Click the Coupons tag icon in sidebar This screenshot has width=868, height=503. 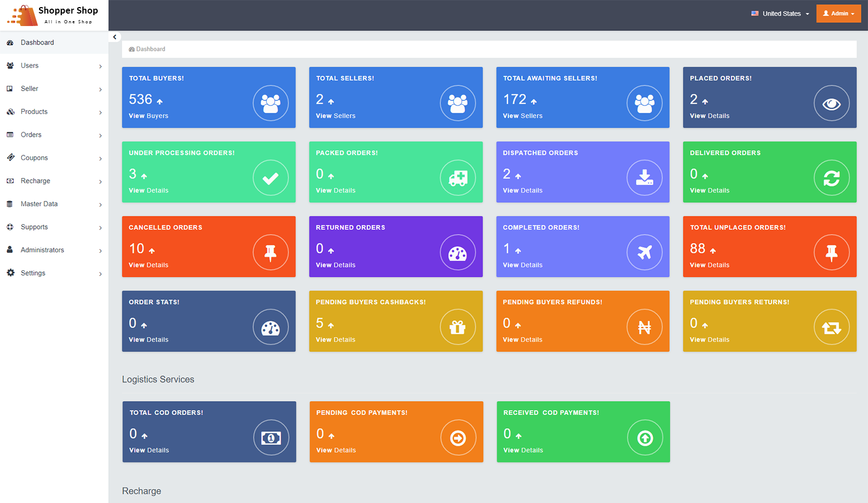click(x=10, y=157)
